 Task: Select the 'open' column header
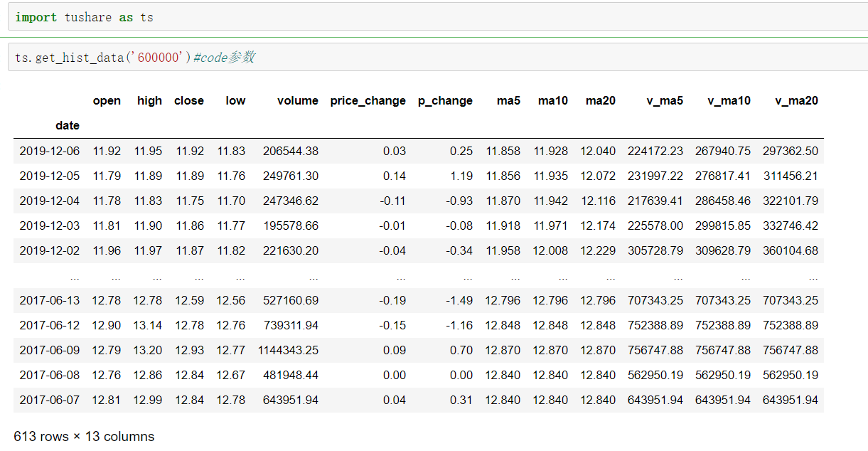click(x=107, y=100)
